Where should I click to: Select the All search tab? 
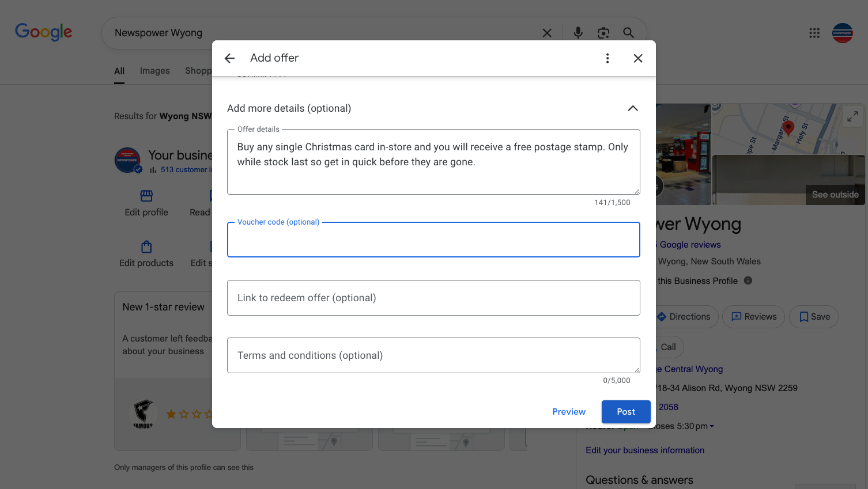tap(119, 71)
